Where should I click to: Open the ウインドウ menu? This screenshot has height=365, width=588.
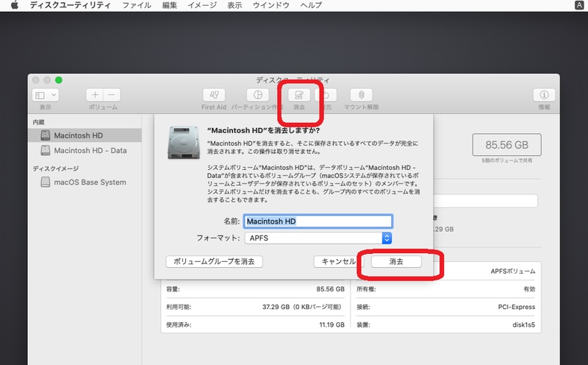(x=270, y=5)
